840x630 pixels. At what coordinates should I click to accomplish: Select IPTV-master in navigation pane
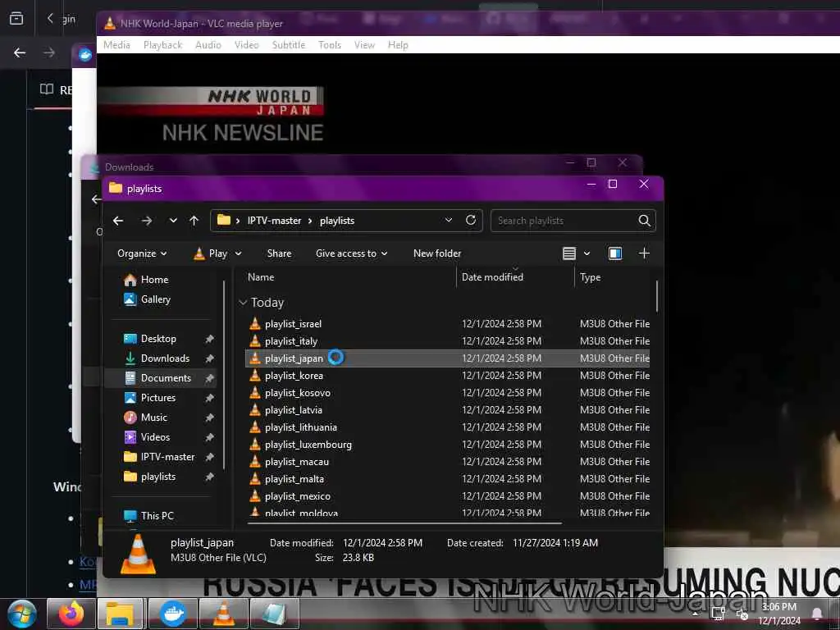159,457
